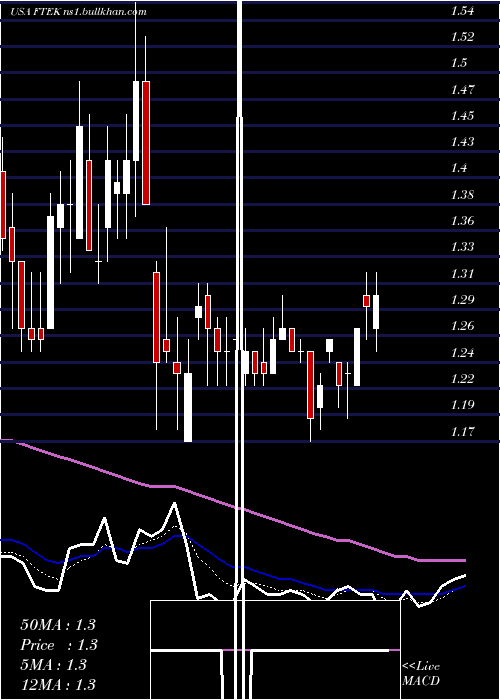
Task: Click the <<Live MACD label
Action: point(421,674)
